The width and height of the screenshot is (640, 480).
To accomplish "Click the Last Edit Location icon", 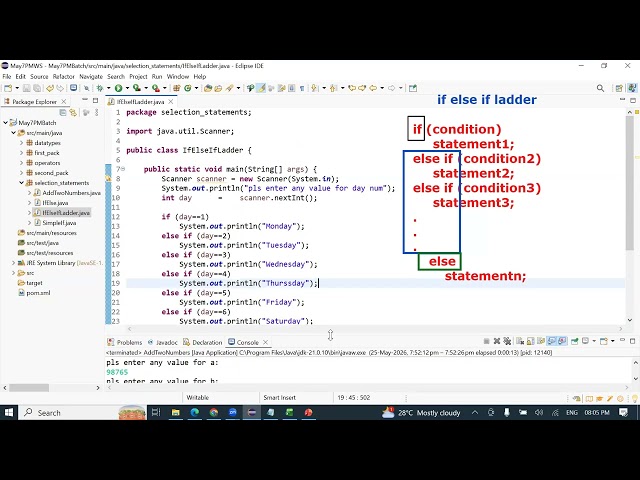I will click(352, 88).
